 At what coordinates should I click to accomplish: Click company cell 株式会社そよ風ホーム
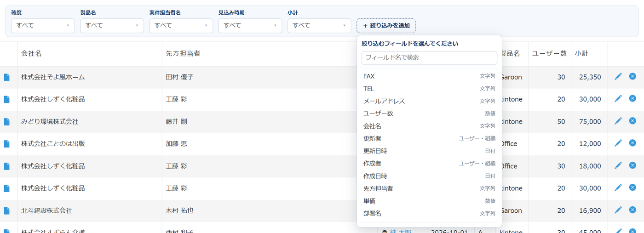pos(53,77)
